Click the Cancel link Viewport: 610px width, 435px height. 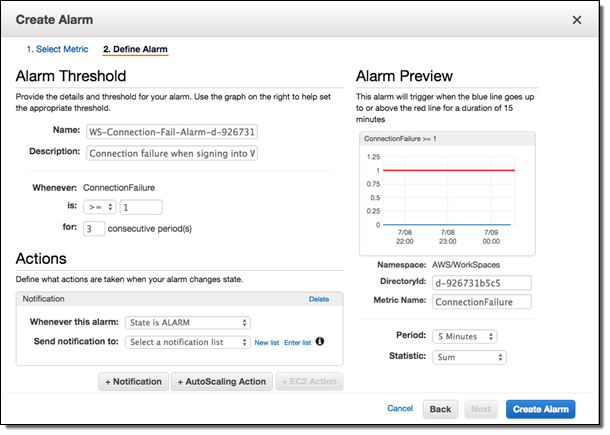coord(400,408)
